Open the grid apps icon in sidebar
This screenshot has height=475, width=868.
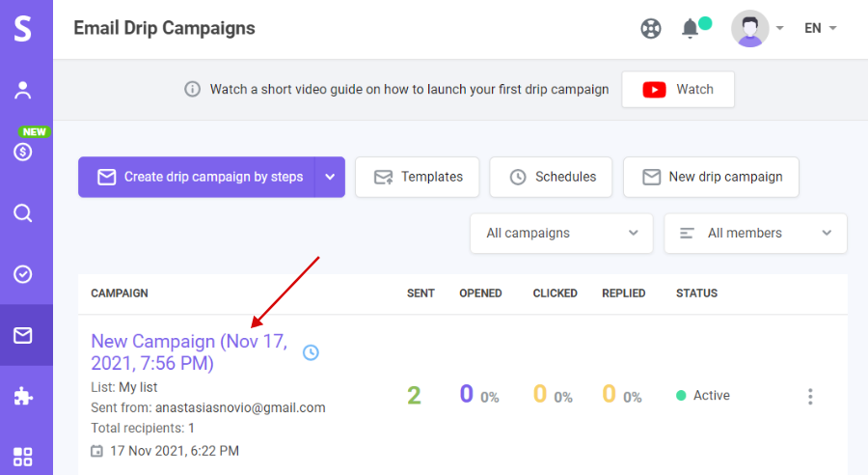(23, 457)
